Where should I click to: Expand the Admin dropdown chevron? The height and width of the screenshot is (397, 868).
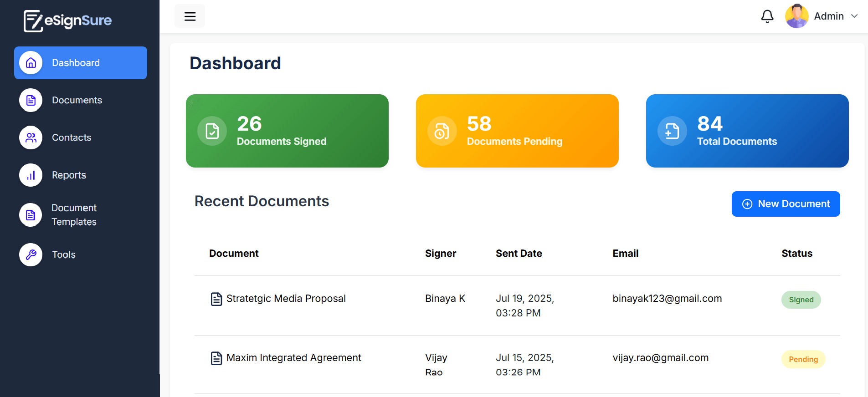coord(854,16)
